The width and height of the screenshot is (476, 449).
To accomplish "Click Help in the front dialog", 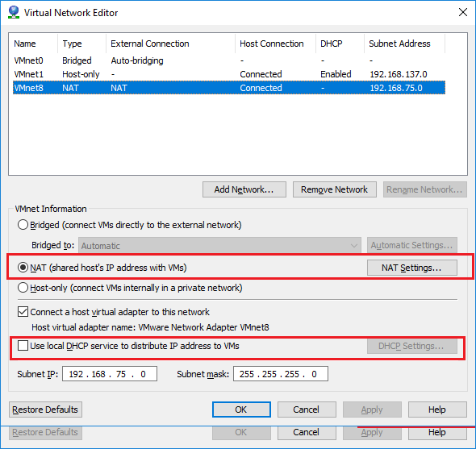I will point(437,410).
